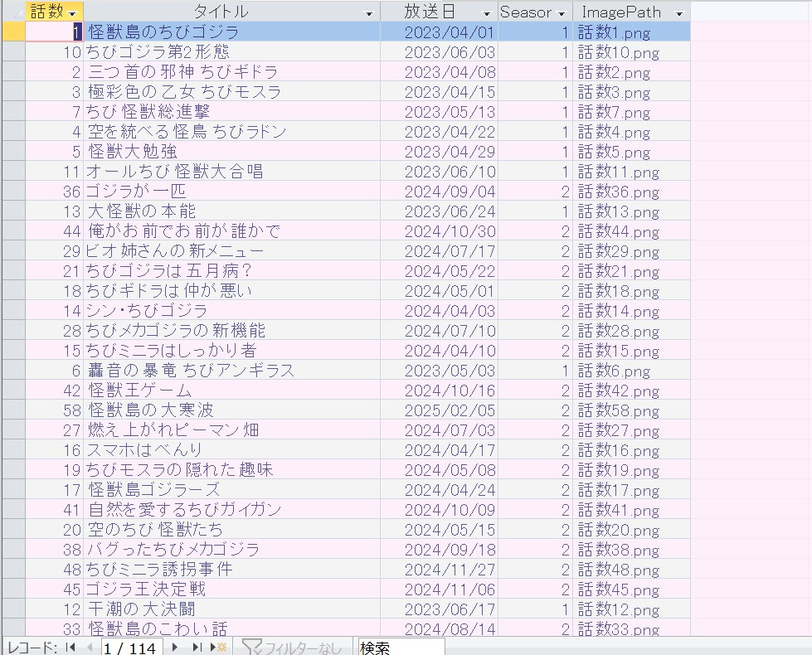Open 放送日 column filter dropdown
The width and height of the screenshot is (812, 655).
pos(486,13)
